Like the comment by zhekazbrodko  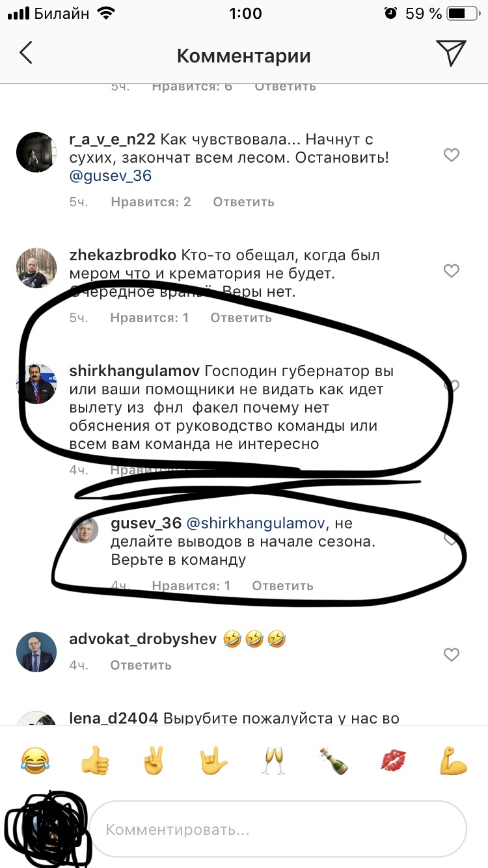451,271
